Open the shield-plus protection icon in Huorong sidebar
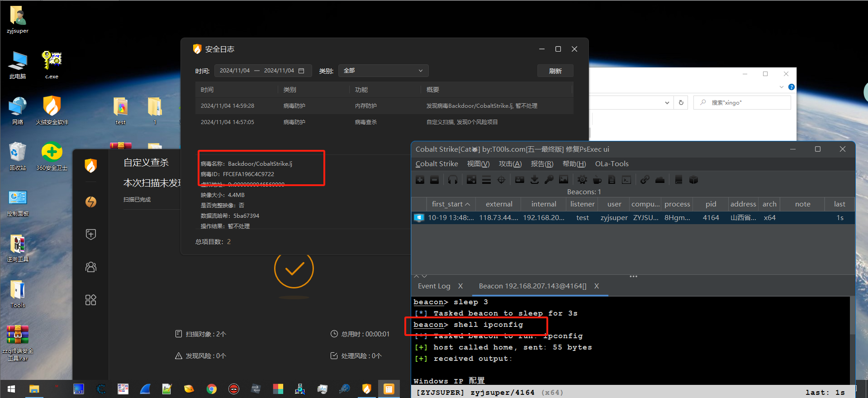868x398 pixels. click(x=91, y=234)
